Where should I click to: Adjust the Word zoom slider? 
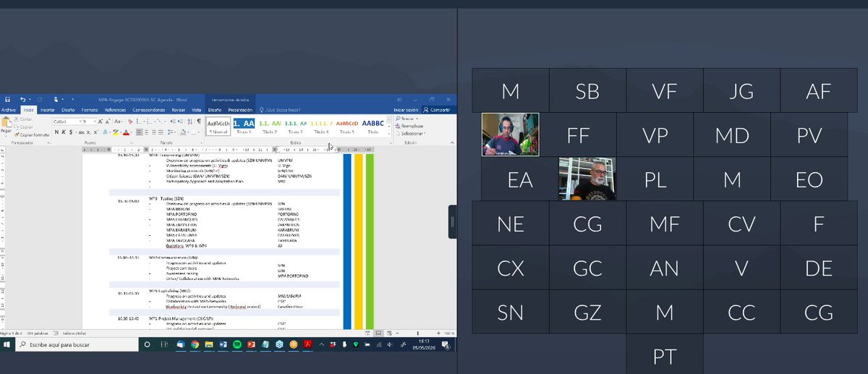tap(417, 333)
